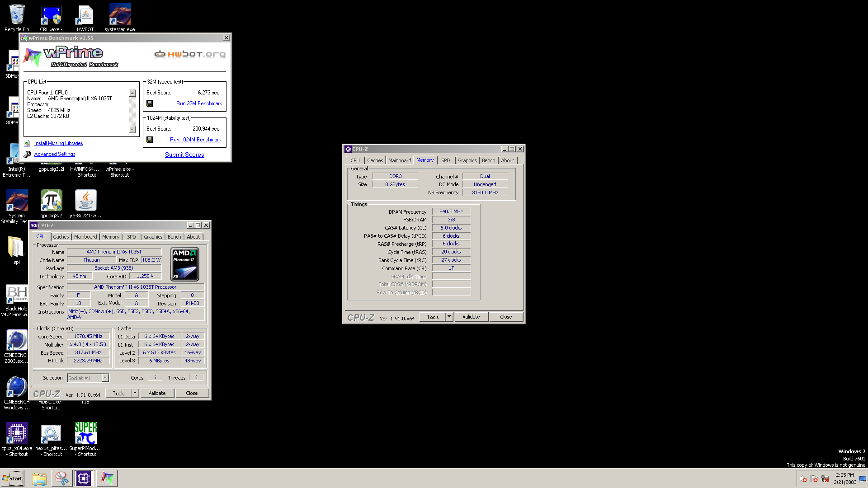Click the 6.273 sec best score
This screenshot has width=868, height=488.
click(x=208, y=93)
